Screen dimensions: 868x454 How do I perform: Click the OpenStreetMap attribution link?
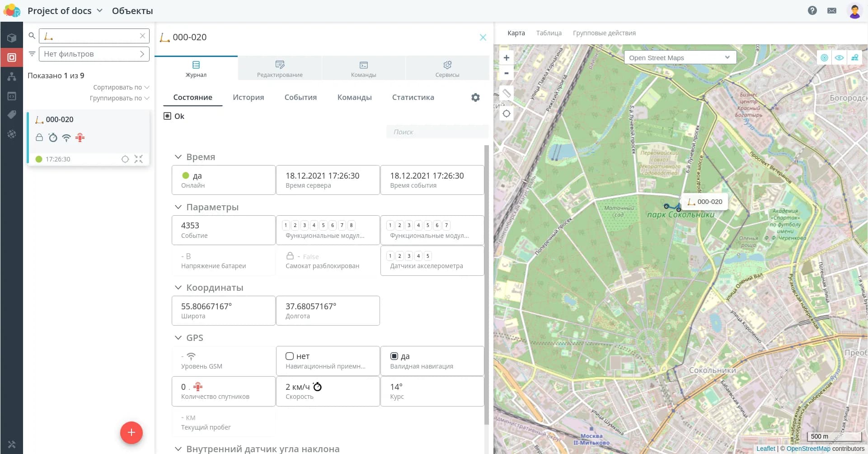click(x=808, y=449)
